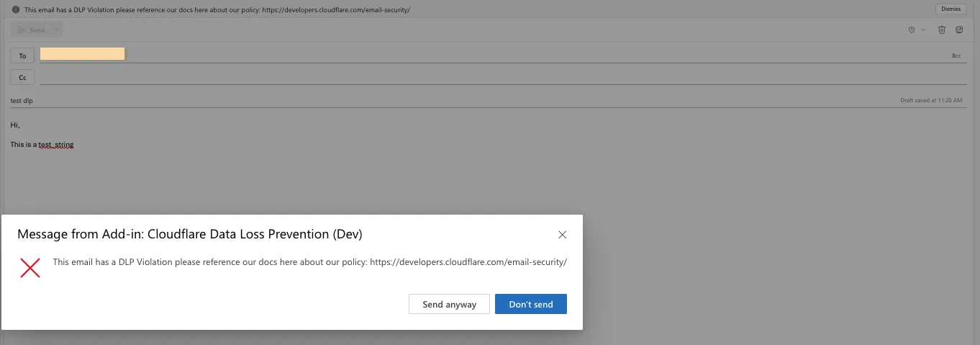The image size is (980, 345).
Task: Click the info icon in notification bar
Action: coord(16,10)
